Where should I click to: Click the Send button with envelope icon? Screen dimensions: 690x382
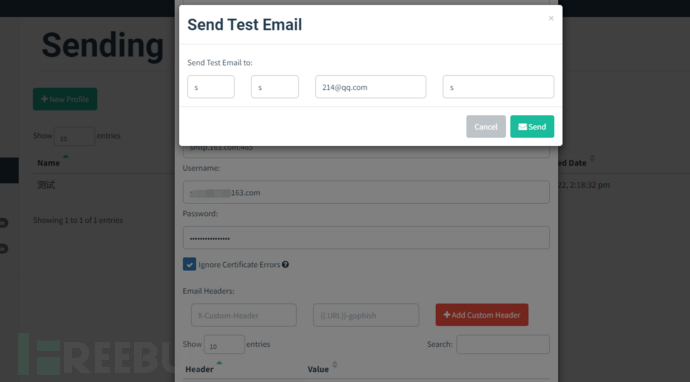[x=532, y=126]
